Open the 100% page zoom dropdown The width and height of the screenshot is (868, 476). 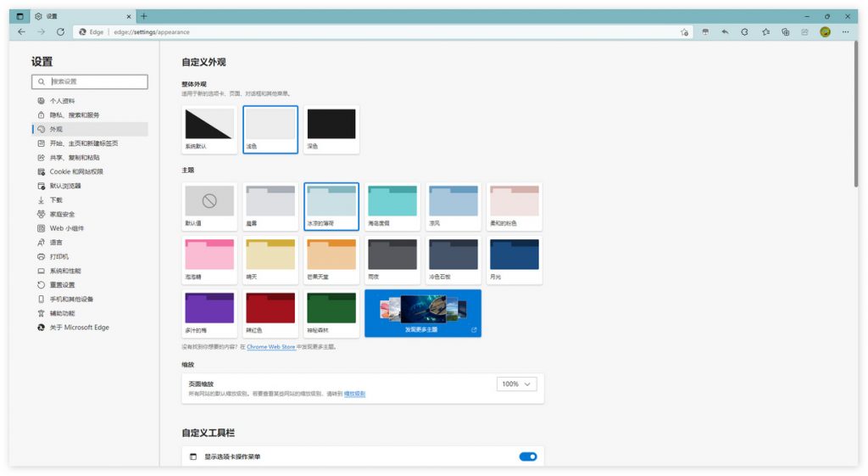pyautogui.click(x=516, y=384)
